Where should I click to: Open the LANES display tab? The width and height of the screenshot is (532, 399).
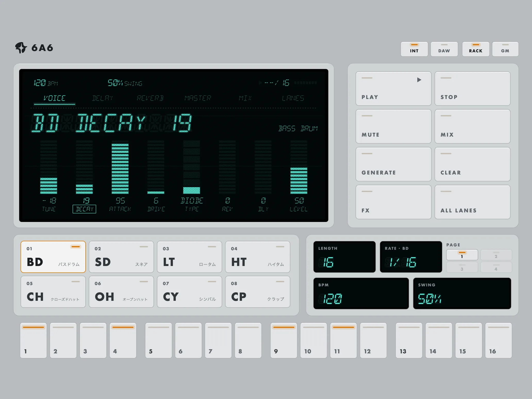pos(293,98)
